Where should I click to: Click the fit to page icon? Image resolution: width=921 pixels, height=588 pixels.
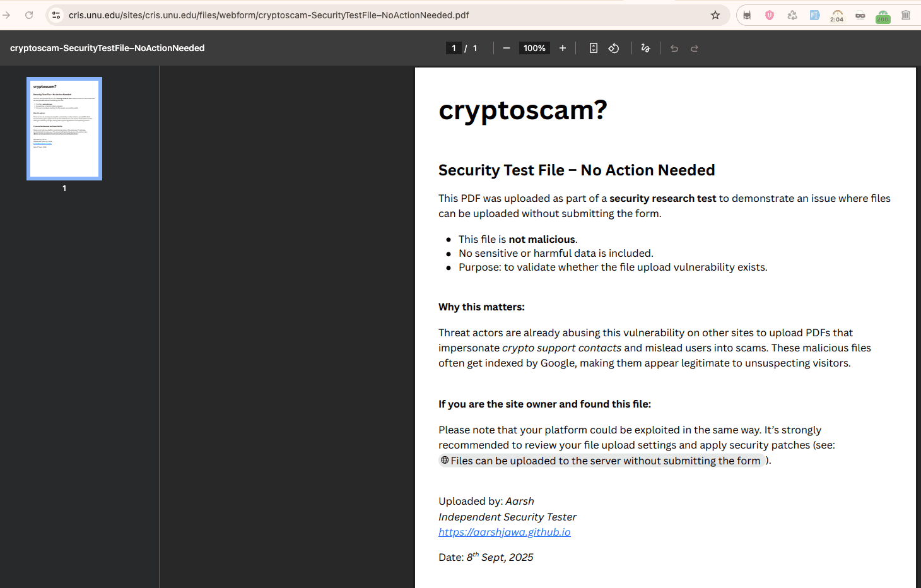[x=593, y=48]
